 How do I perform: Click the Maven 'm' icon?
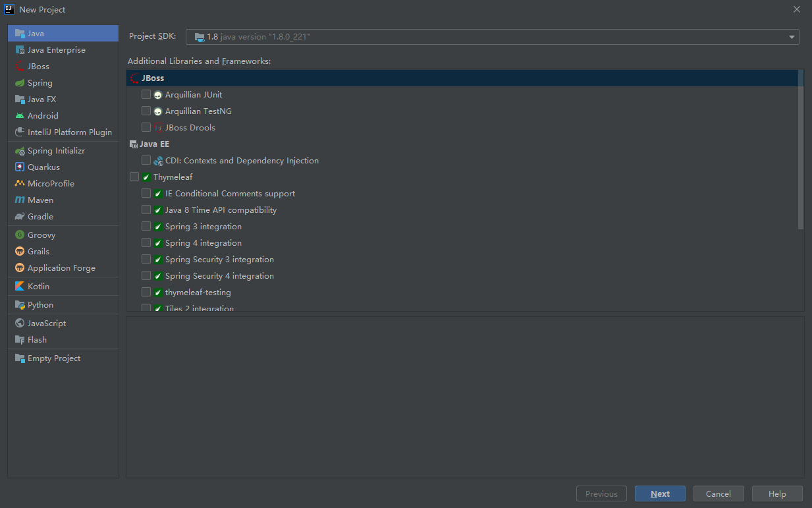(x=20, y=200)
